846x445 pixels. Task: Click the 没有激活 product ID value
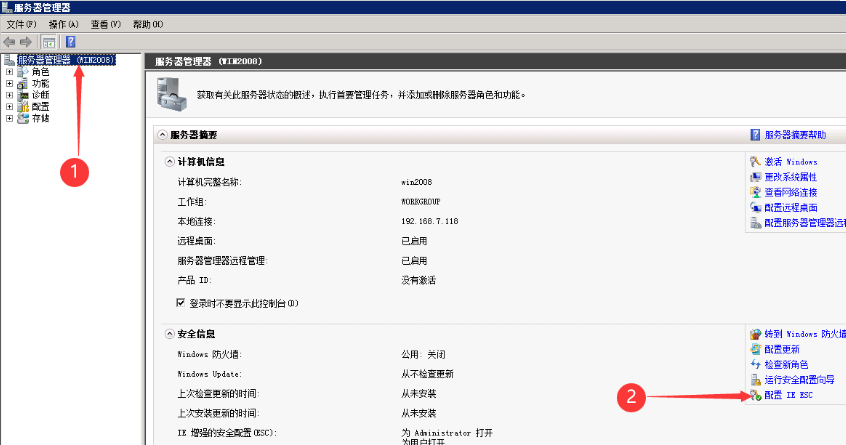pyautogui.click(x=418, y=280)
